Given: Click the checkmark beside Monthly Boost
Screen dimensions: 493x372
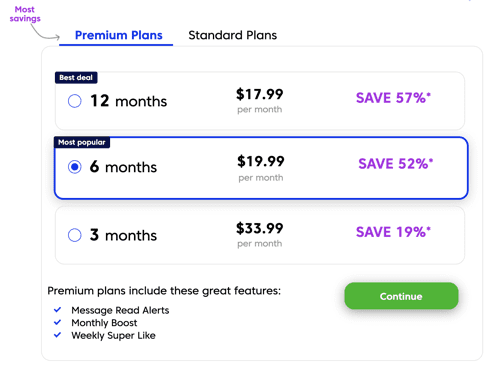Looking at the screenshot, I should coord(57,322).
